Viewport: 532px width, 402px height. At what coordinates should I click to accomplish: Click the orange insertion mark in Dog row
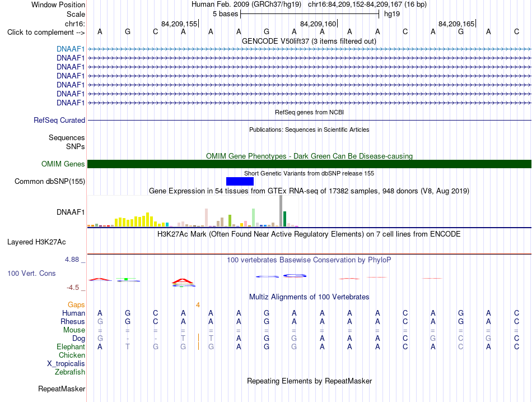click(x=198, y=338)
